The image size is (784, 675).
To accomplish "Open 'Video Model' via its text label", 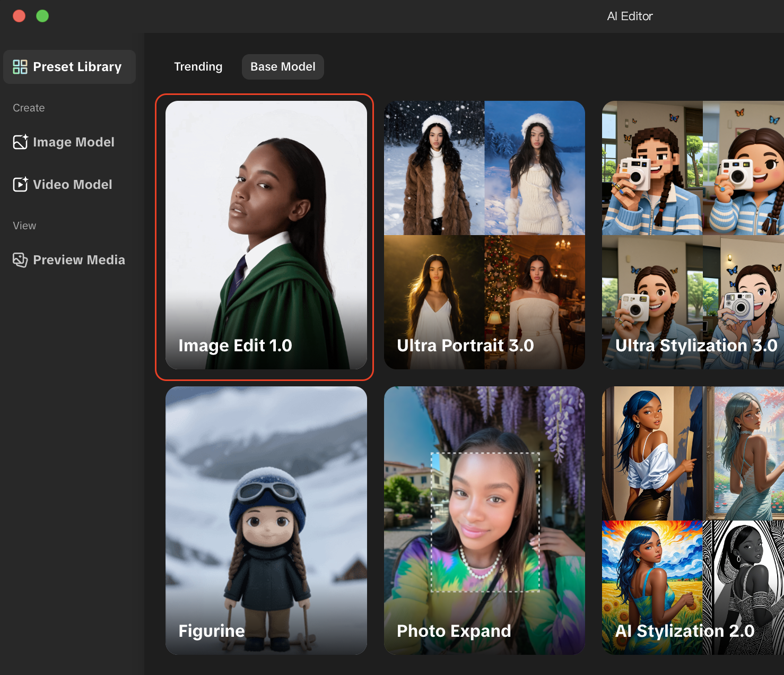I will point(73,185).
